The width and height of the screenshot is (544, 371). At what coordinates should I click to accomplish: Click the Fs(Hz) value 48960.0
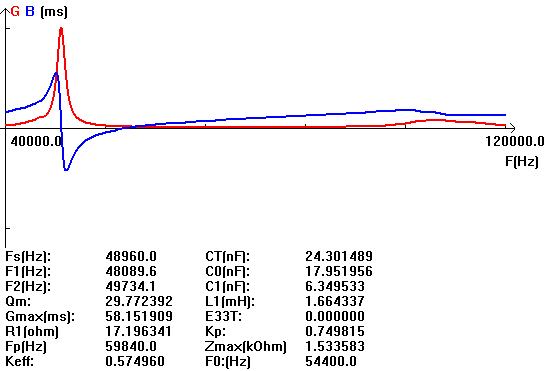point(131,256)
